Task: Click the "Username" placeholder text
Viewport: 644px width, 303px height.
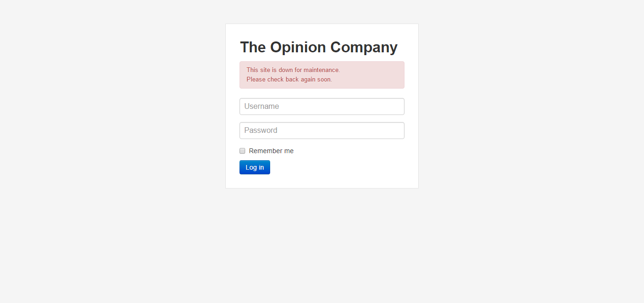Action: (x=262, y=106)
